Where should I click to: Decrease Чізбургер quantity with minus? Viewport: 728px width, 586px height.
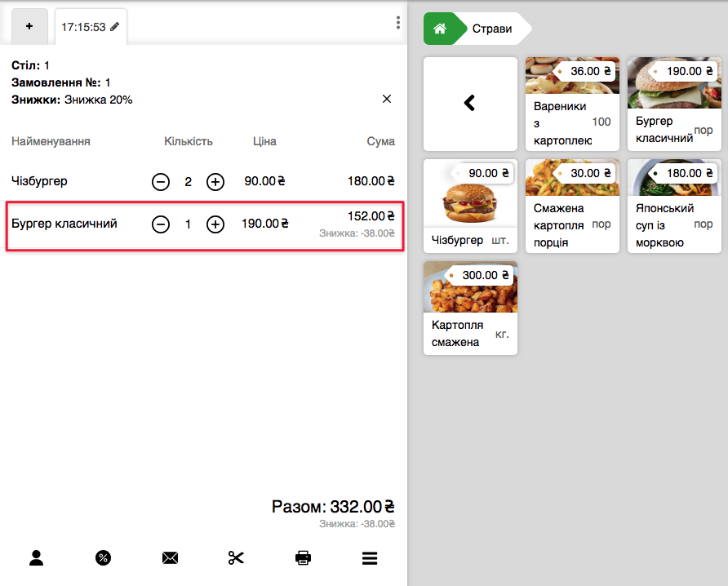point(161,181)
